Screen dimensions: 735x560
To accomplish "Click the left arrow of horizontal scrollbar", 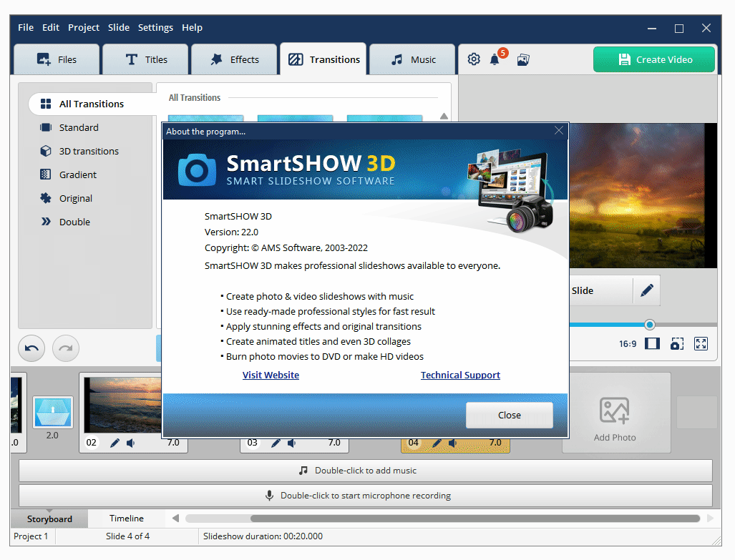I will tap(176, 519).
